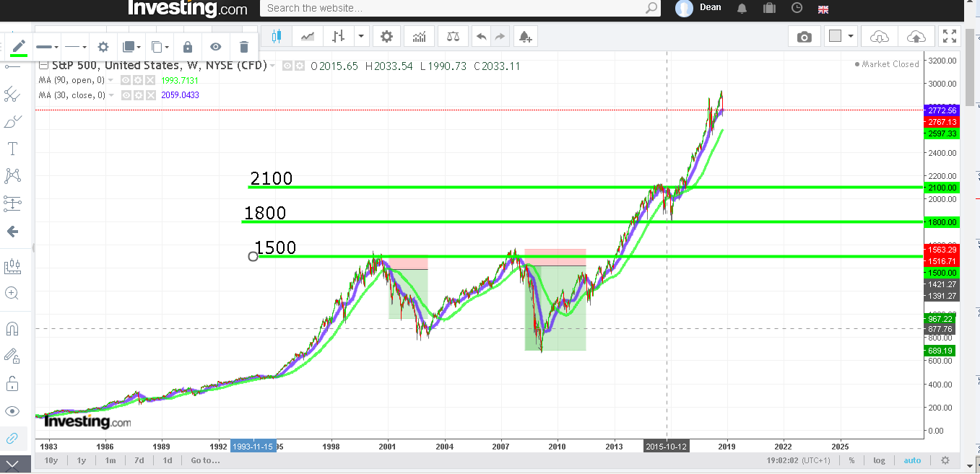Delete selected drawing with trash icon

244,47
